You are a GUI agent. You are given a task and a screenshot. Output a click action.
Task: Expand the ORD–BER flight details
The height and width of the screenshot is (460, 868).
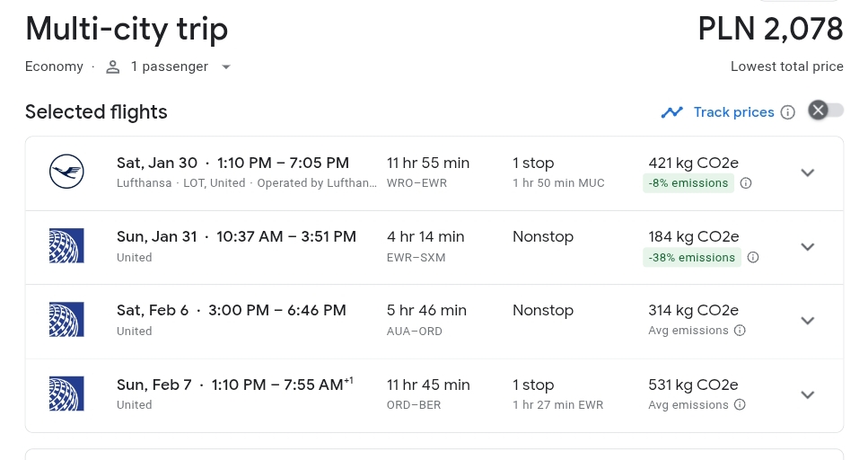coord(808,394)
